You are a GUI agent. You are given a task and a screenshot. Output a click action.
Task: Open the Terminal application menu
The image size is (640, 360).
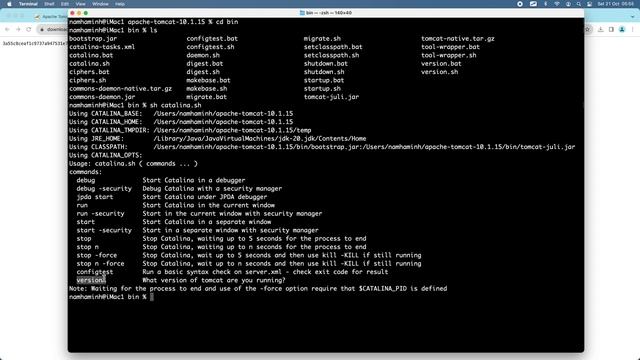[28, 4]
